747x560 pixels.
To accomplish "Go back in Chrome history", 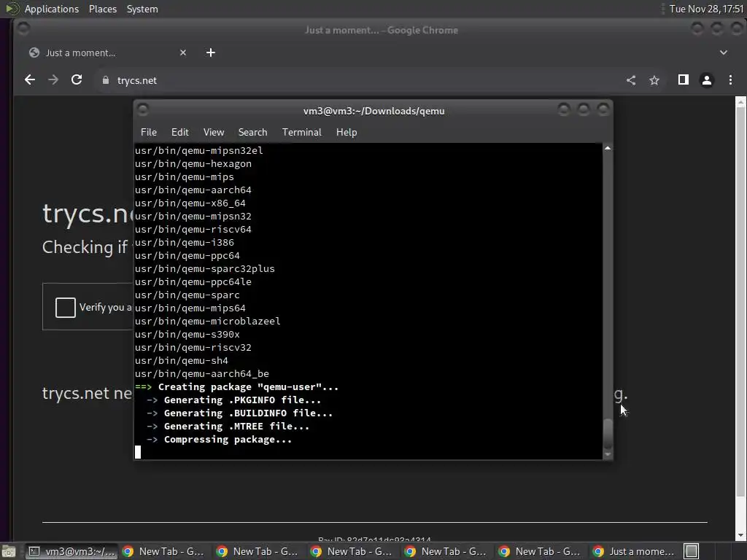I will pos(30,80).
